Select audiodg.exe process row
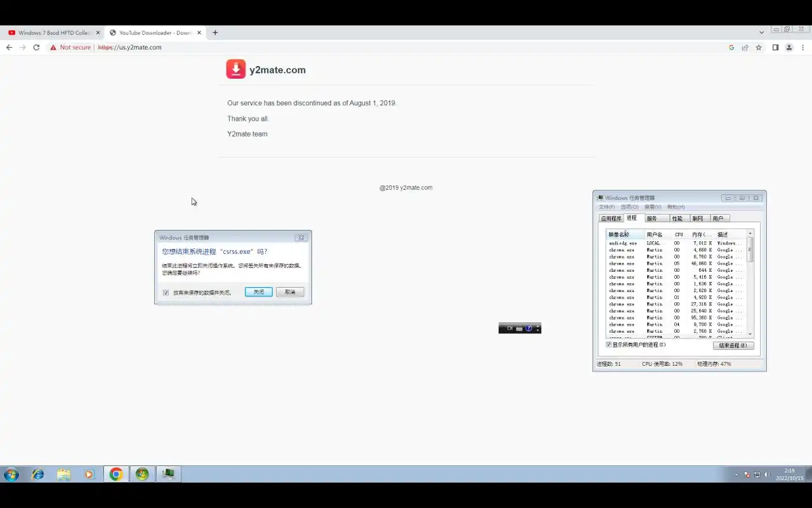The height and width of the screenshot is (508, 812). point(676,243)
